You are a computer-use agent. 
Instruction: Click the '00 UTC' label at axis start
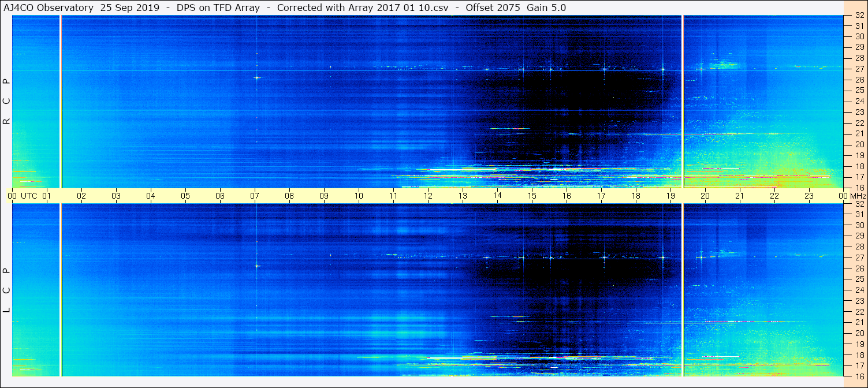pos(23,196)
